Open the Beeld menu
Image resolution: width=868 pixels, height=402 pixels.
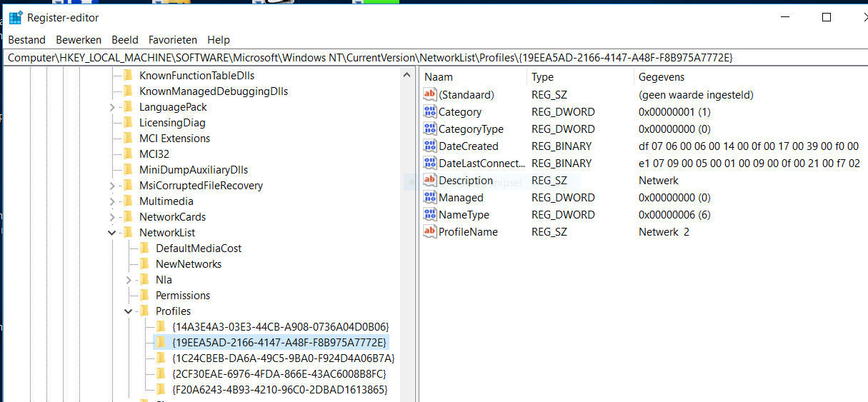125,40
